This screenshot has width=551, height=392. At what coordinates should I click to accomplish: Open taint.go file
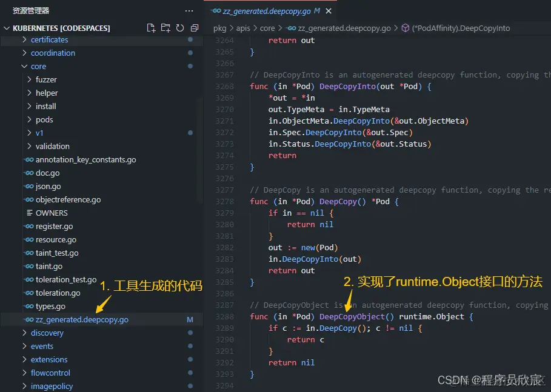coord(49,267)
